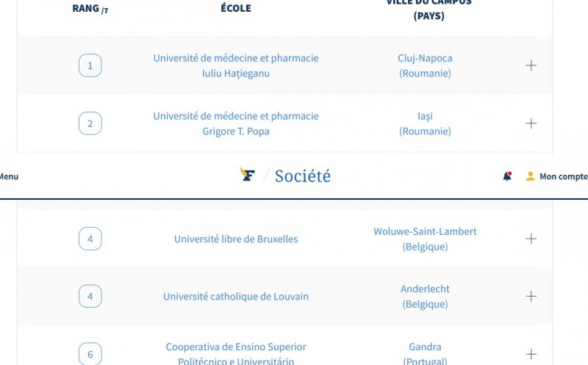Expand the Grigore T. Popa row details
The height and width of the screenshot is (365, 588).
tap(531, 123)
